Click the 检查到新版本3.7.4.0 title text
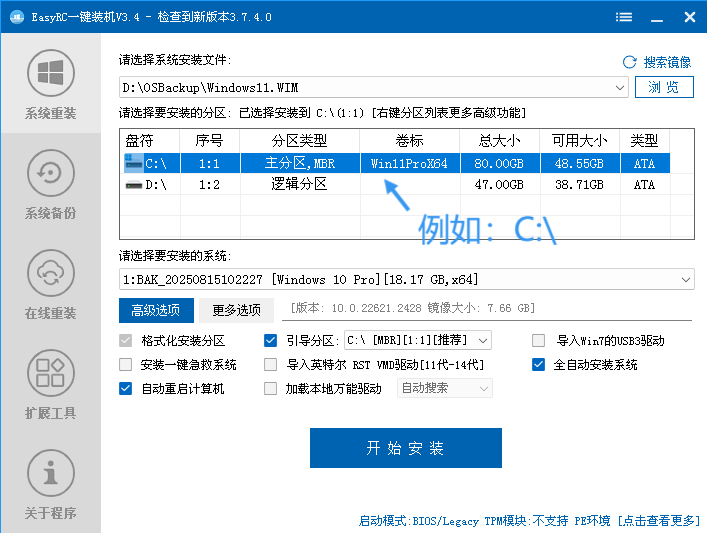The width and height of the screenshot is (707, 533). pos(215,17)
